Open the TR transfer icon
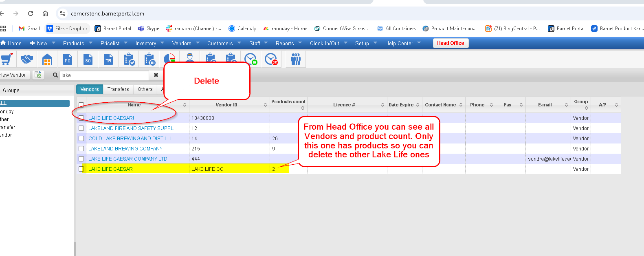 click(x=108, y=60)
